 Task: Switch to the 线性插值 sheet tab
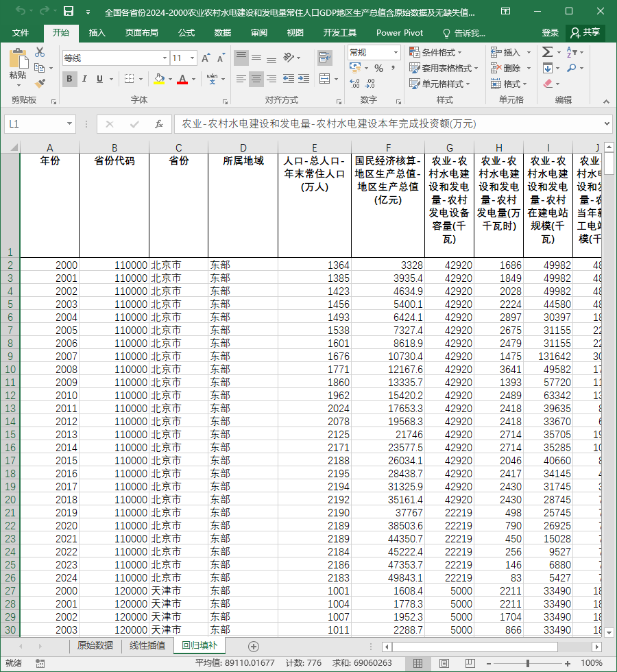click(x=147, y=645)
